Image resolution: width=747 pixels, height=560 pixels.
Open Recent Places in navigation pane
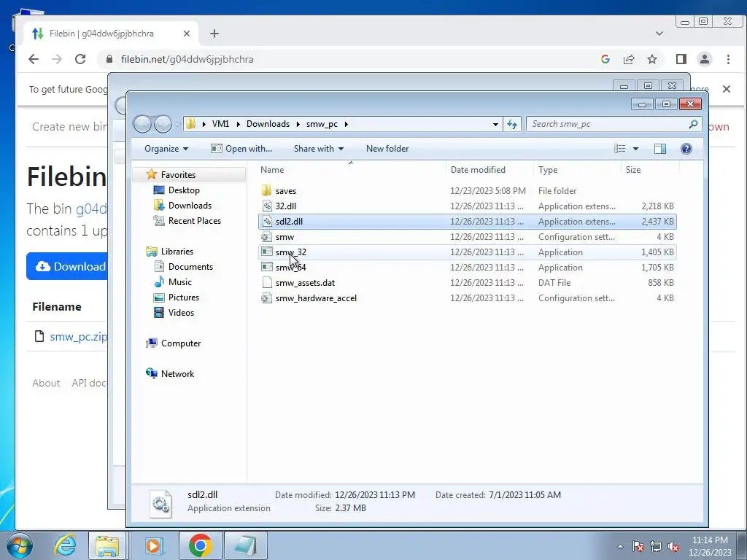point(194,220)
